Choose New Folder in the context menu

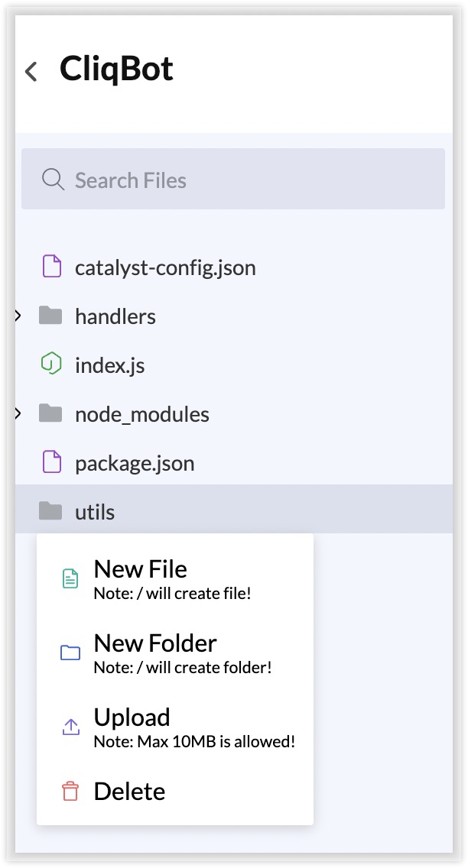pos(175,653)
